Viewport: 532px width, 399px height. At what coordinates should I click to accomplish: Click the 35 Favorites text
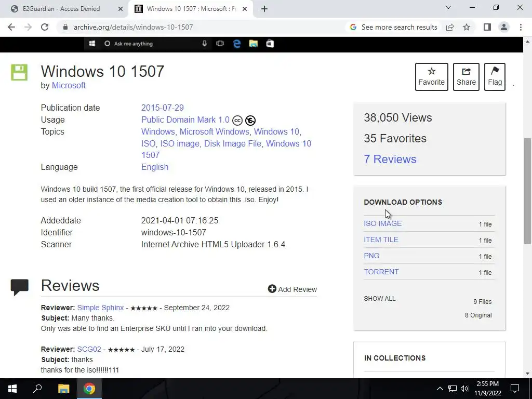[x=395, y=138]
